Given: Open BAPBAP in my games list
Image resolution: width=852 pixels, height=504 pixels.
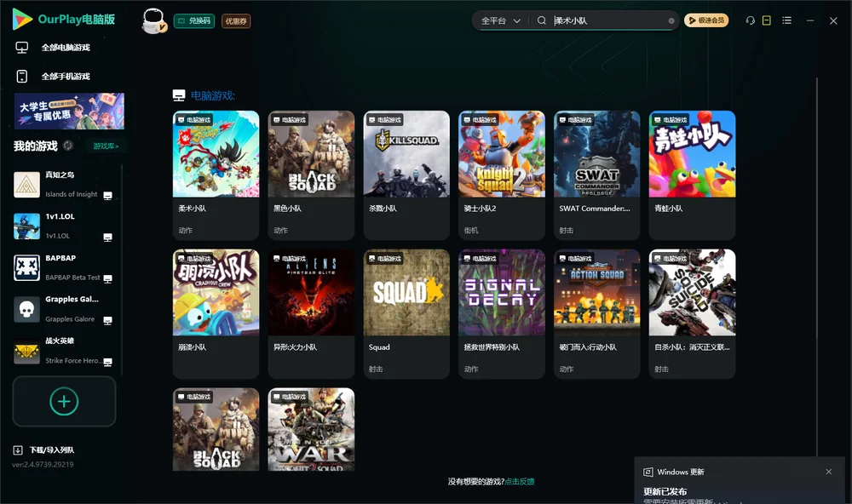Looking at the screenshot, I should click(x=64, y=267).
